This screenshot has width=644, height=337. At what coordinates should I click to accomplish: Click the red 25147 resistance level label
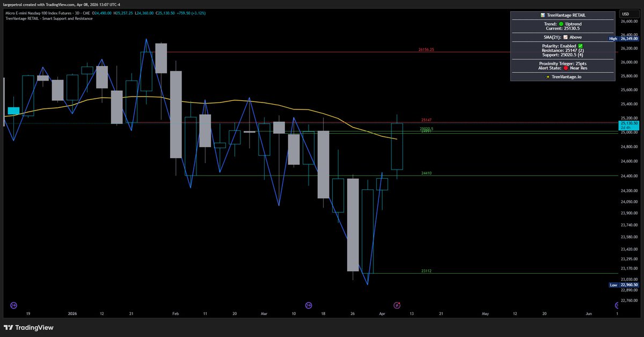pos(427,120)
